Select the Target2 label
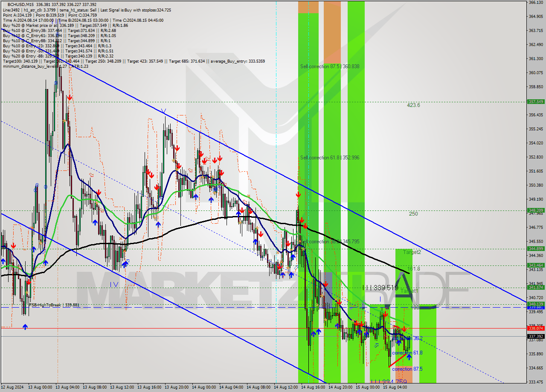This screenshot has width=546, height=392. 412,252
